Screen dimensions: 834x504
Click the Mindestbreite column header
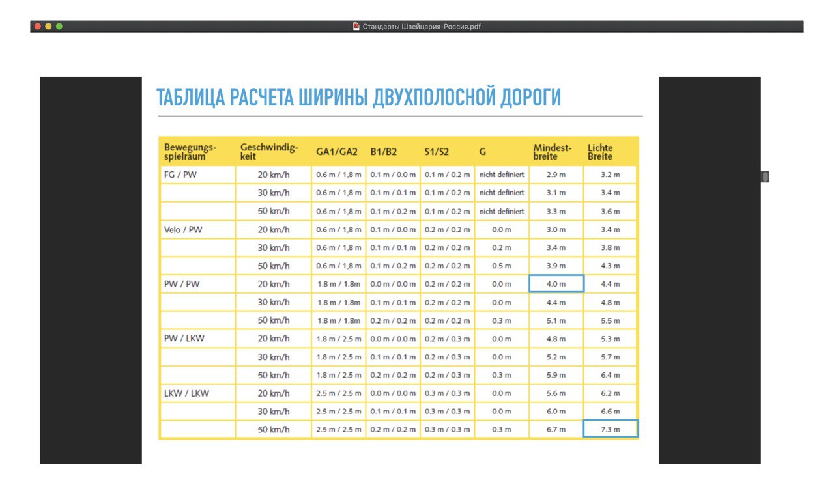(x=553, y=152)
